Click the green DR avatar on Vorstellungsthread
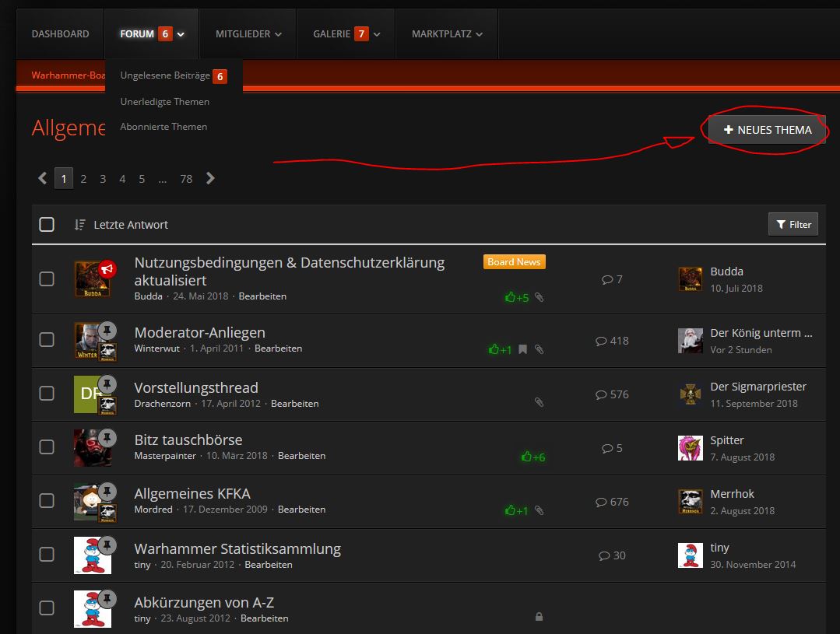Image resolution: width=840 pixels, height=634 pixels. coord(92,394)
